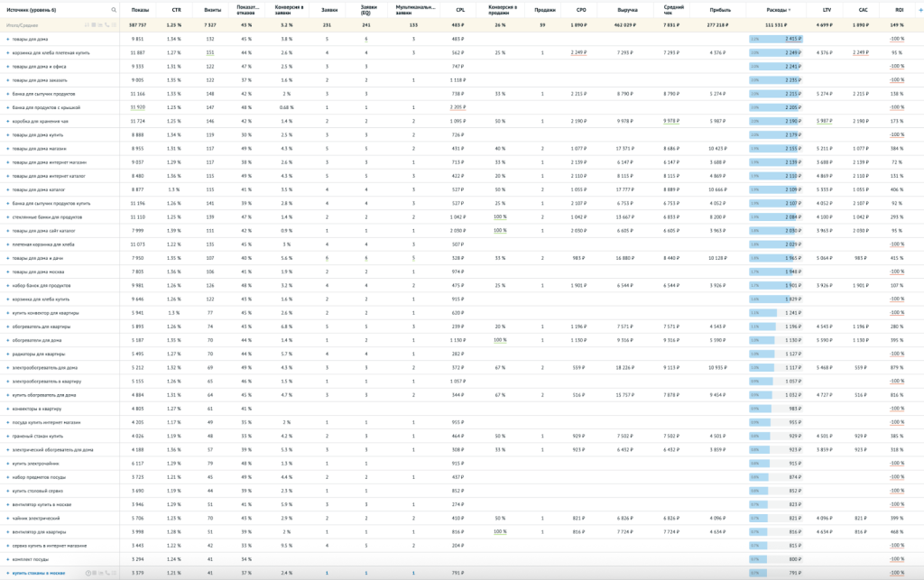Click the sort arrow next to Расходы
924x580 pixels.
point(790,9)
